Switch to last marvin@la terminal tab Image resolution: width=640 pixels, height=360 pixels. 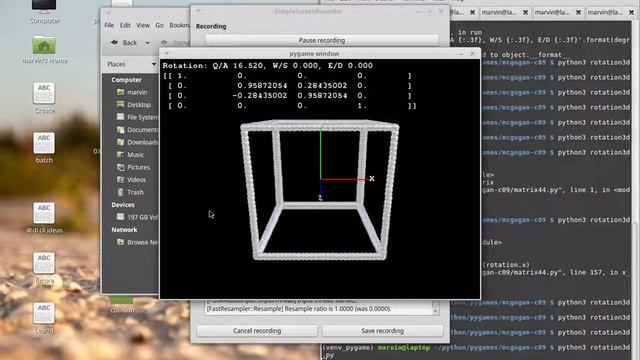click(x=605, y=13)
